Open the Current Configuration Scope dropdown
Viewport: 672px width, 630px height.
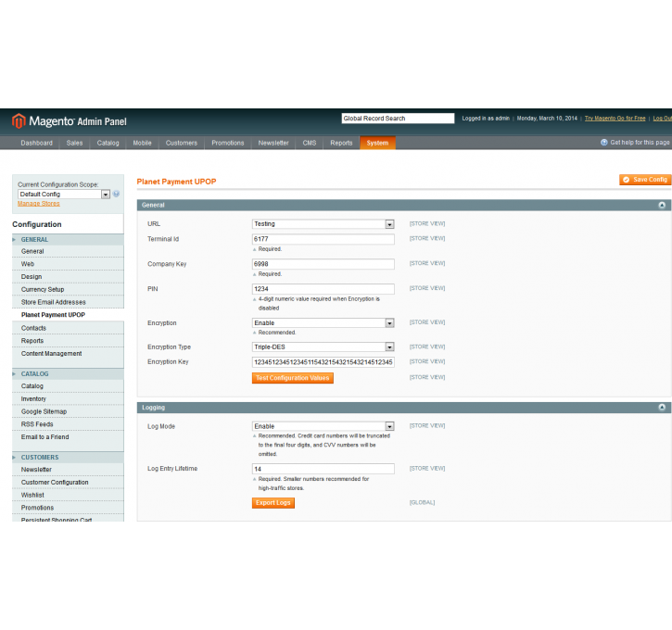(x=64, y=195)
